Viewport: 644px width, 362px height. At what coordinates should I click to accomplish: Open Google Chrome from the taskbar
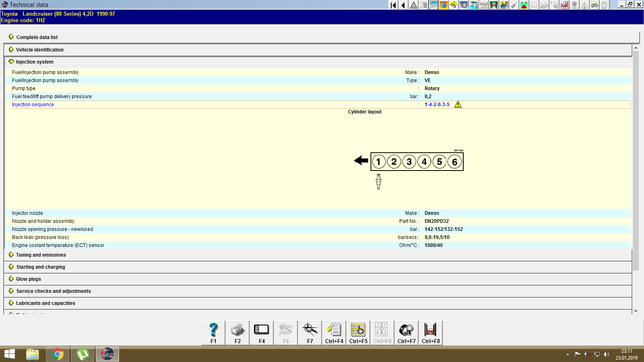coord(57,354)
